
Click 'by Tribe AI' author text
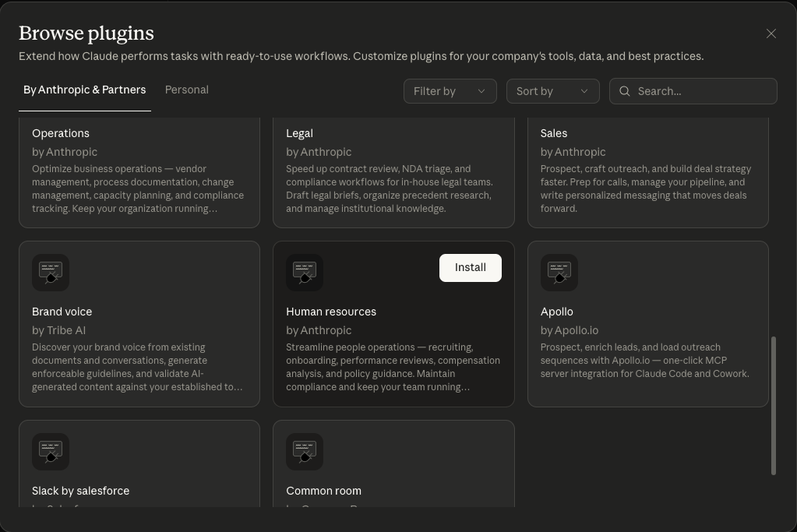pos(58,330)
